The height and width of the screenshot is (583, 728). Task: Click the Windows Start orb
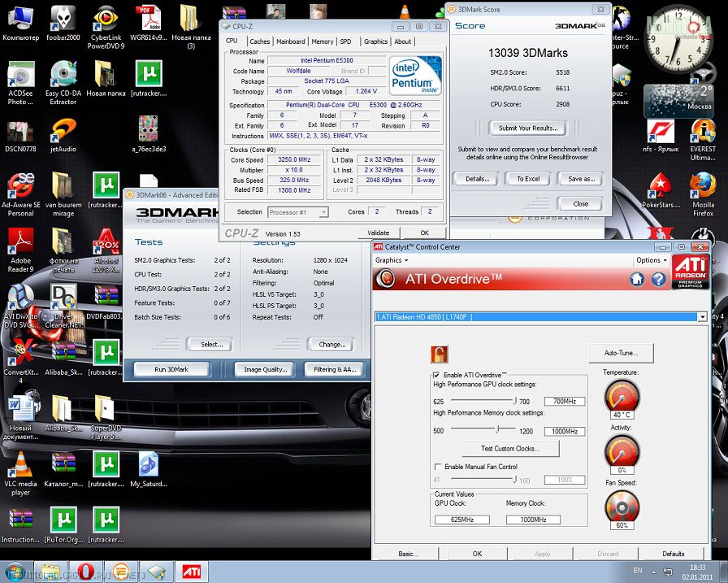tap(15, 572)
